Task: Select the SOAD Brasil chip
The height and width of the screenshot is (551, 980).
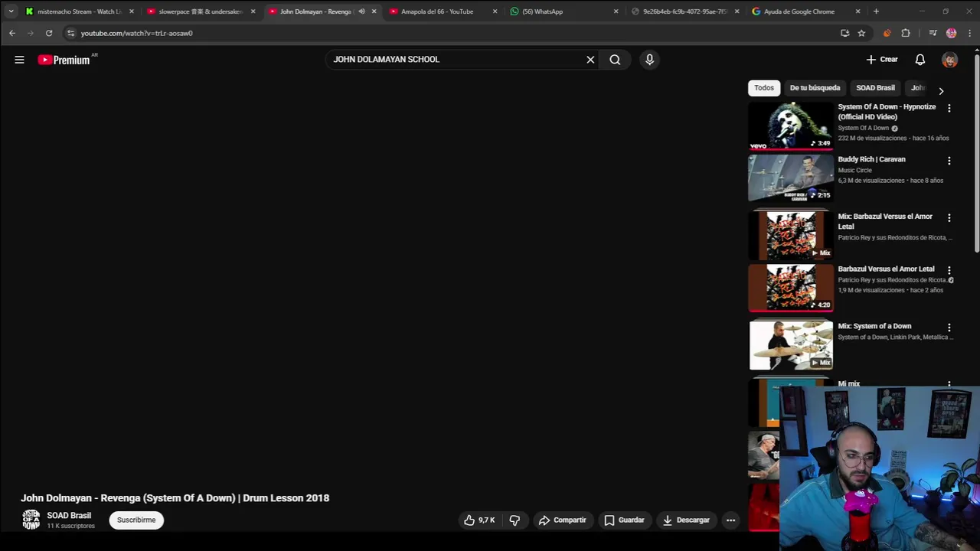Action: pyautogui.click(x=875, y=88)
